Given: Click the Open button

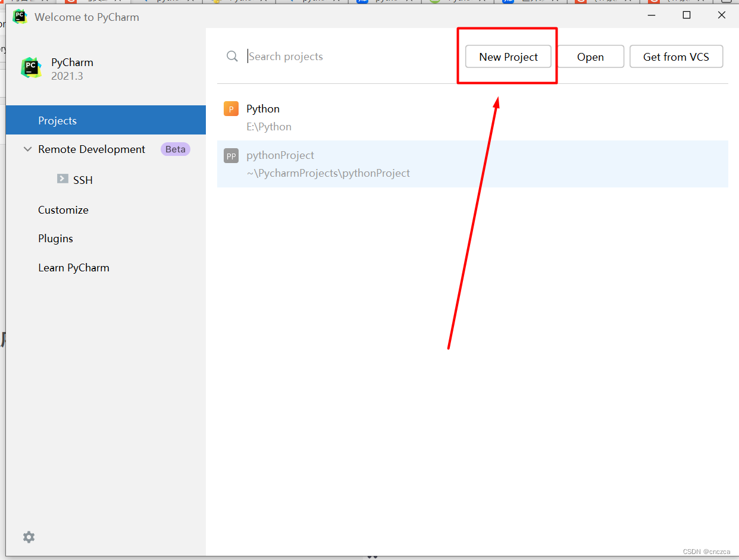Looking at the screenshot, I should point(590,57).
